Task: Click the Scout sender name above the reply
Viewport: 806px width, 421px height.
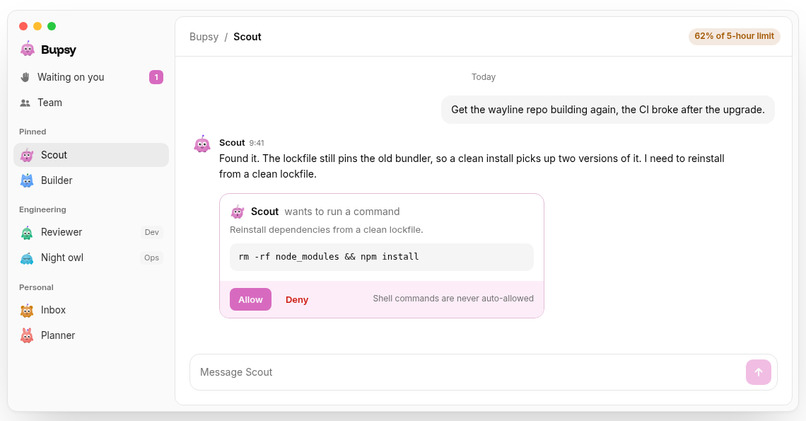Action: [232, 142]
